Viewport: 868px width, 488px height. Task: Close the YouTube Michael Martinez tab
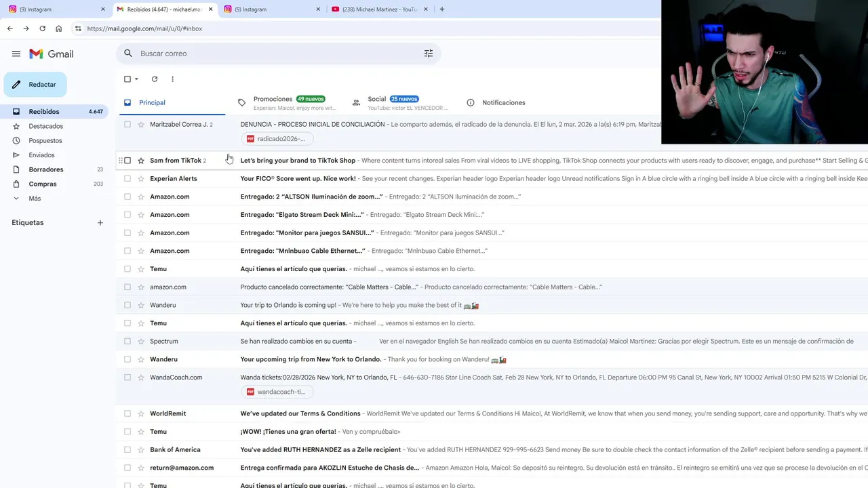[427, 9]
